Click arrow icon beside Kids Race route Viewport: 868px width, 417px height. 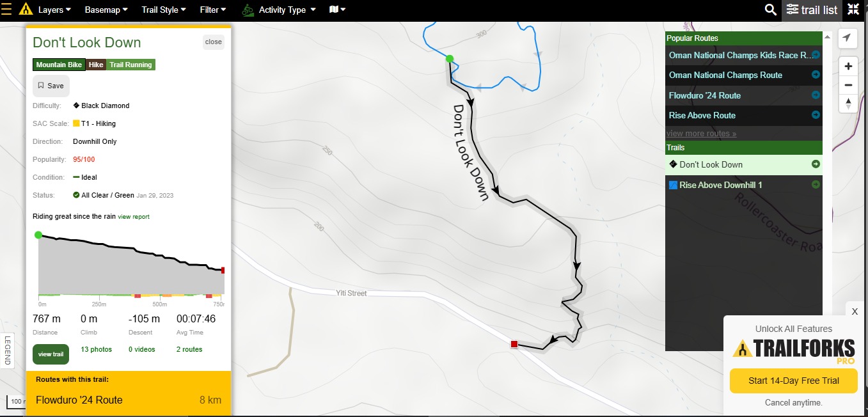click(x=816, y=55)
